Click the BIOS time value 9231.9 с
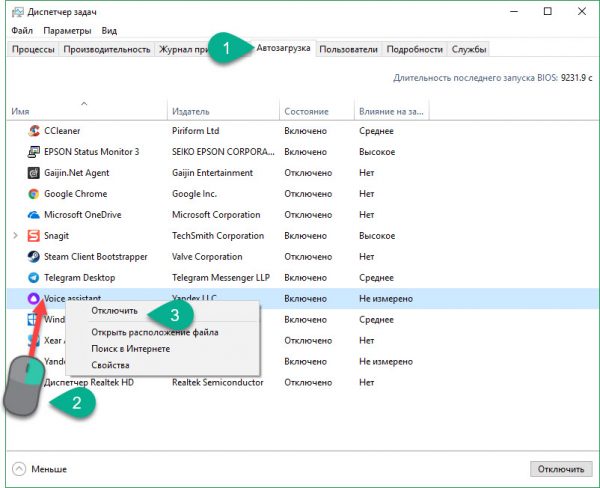 coord(577,78)
